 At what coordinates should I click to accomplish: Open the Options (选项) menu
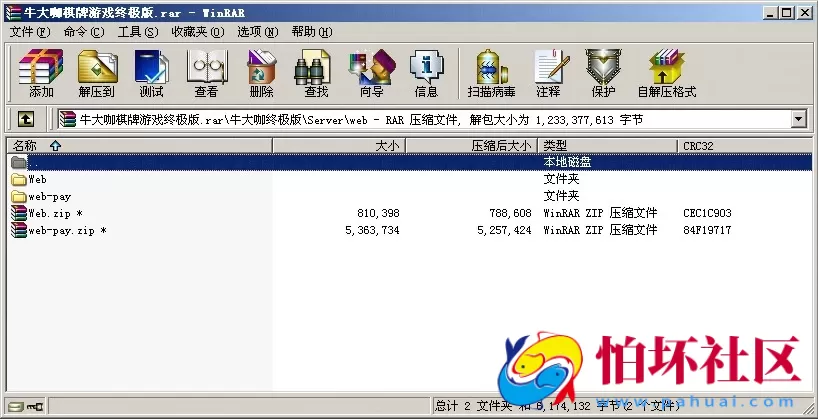(x=258, y=32)
